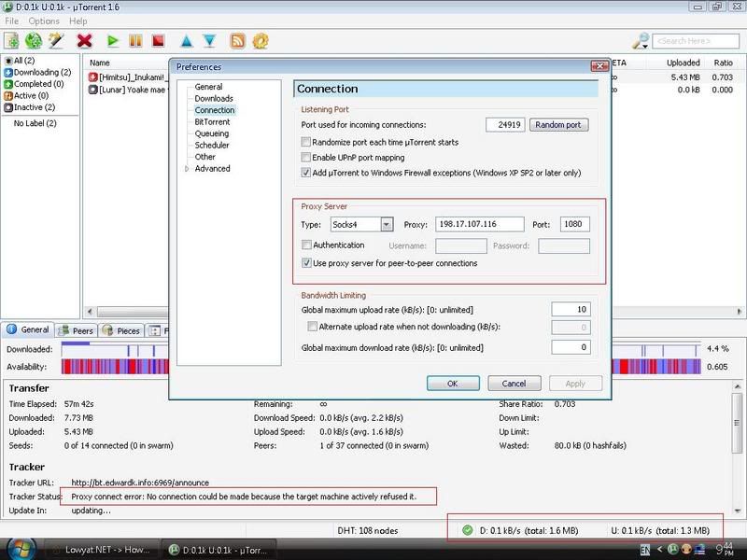This screenshot has height=560, width=747.
Task: Click the red Stop torrent icon
Action: click(159, 41)
